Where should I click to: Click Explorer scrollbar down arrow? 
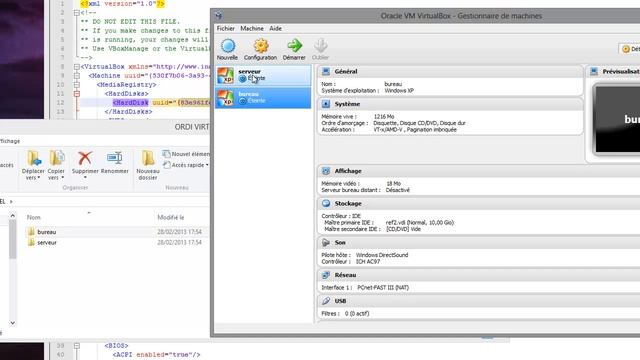coord(13,323)
